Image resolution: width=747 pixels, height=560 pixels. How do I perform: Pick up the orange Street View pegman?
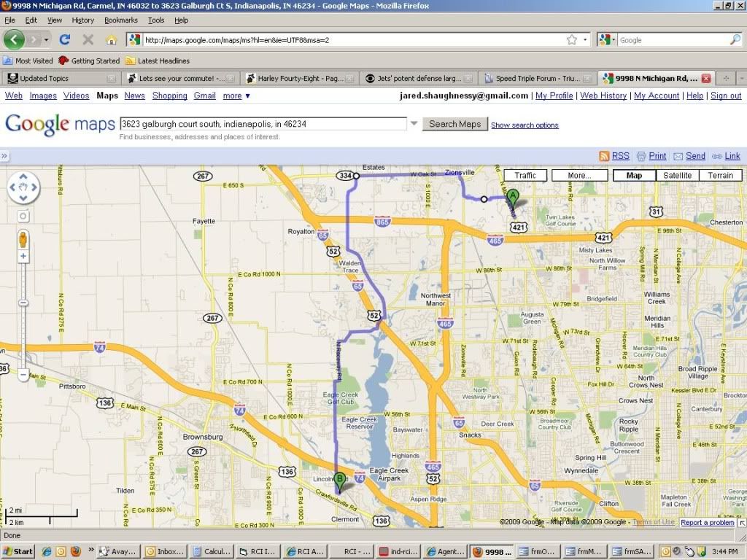tap(23, 239)
